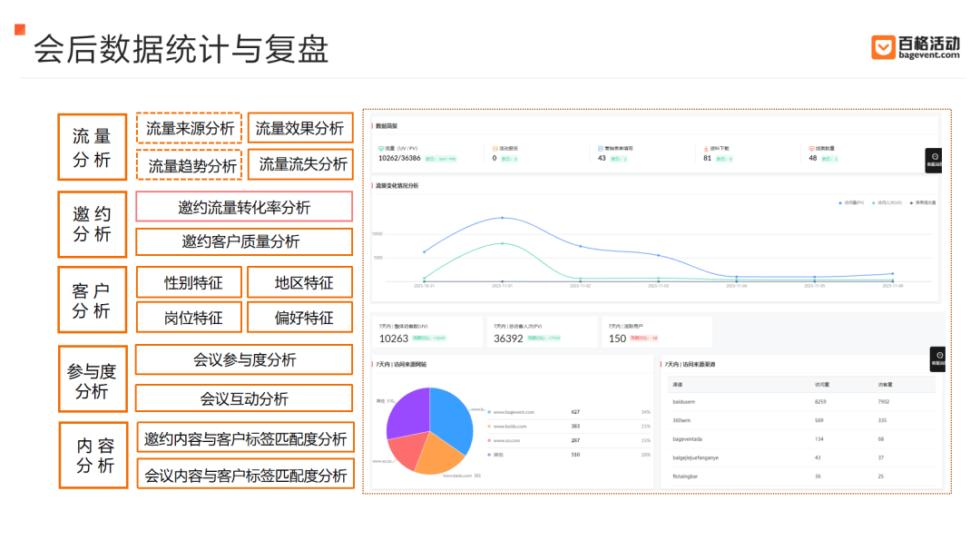The image size is (980, 550).
Task: Select the 流量来源分析 box
Action: point(190,128)
